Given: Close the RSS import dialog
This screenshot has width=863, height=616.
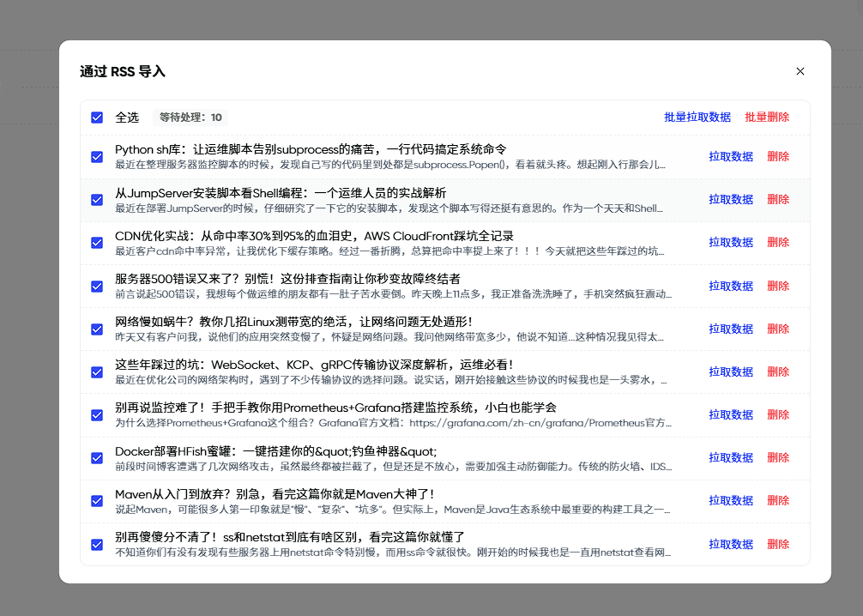Looking at the screenshot, I should pos(800,71).
